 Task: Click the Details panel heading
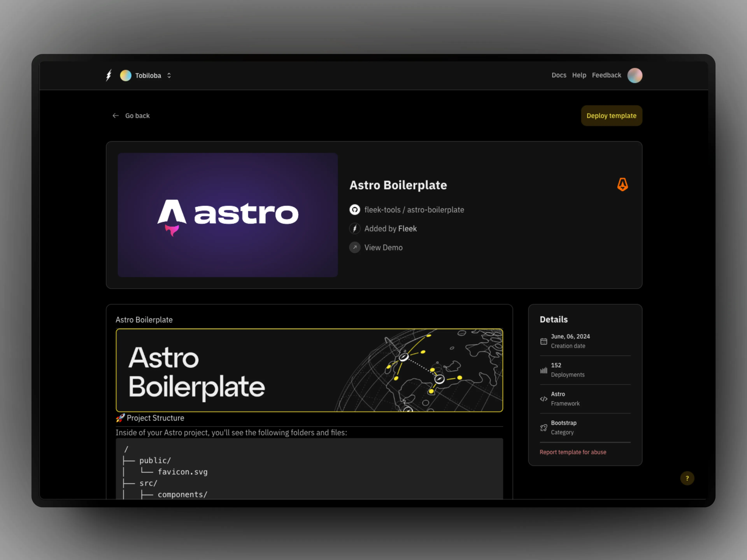point(553,319)
